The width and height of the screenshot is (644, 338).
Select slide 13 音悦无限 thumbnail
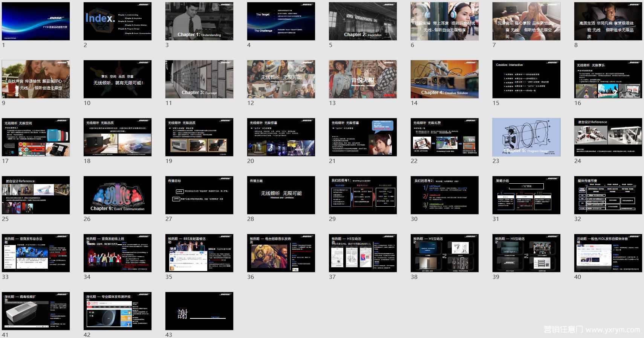(x=363, y=79)
